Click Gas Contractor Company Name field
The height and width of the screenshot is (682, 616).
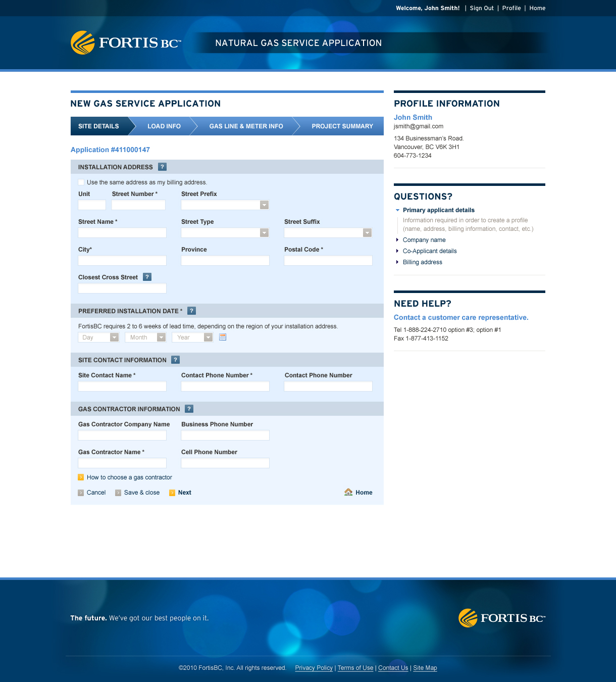[122, 435]
